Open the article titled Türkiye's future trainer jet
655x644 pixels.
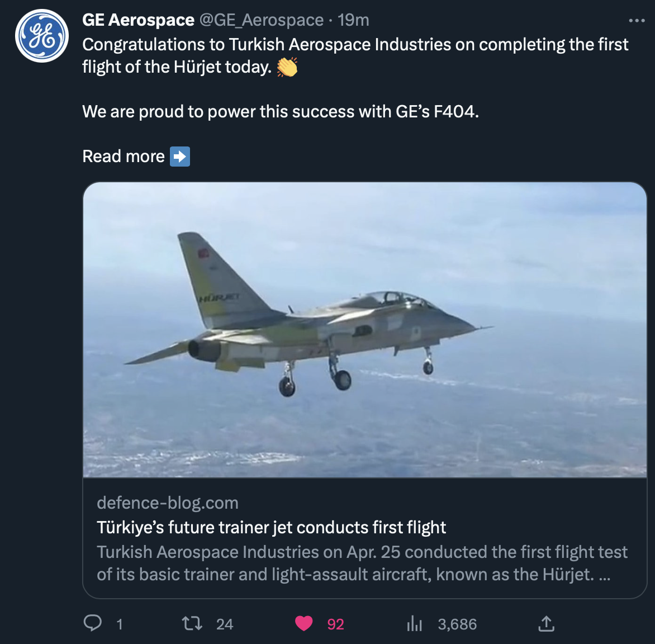[271, 527]
